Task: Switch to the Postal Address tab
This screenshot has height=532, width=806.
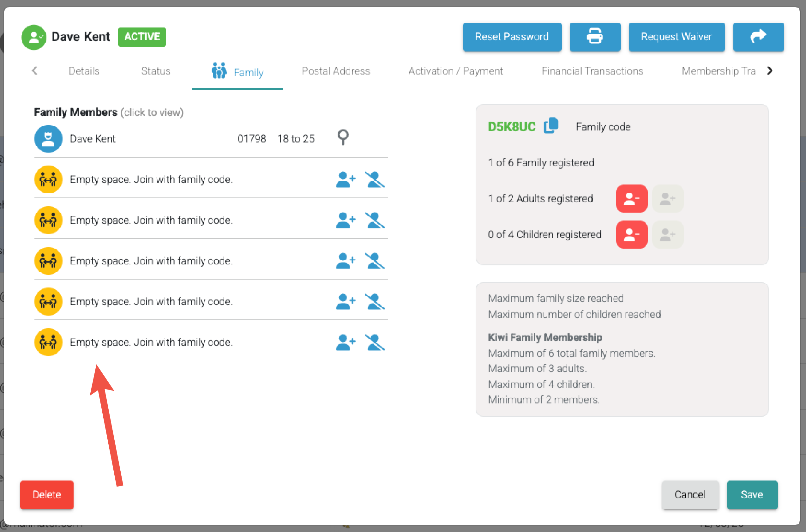Action: (335, 71)
